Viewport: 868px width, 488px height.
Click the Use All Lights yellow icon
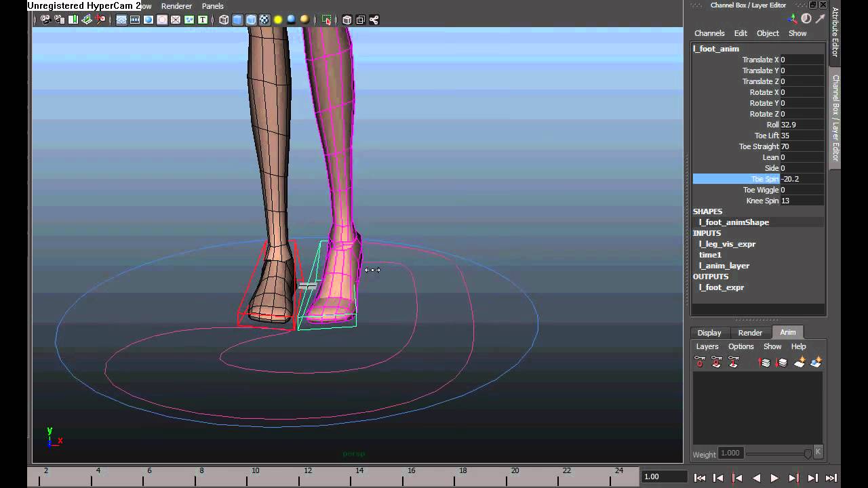tap(278, 20)
